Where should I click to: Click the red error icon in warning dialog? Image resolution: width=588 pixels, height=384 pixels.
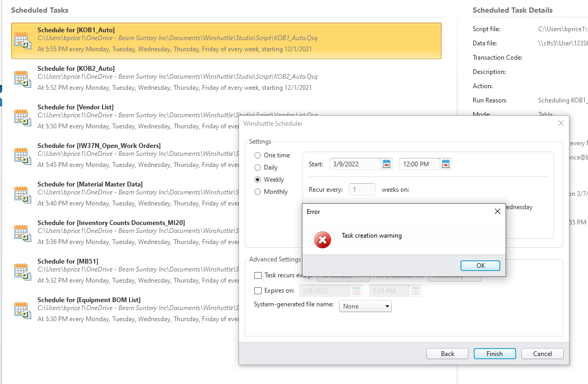(x=323, y=240)
